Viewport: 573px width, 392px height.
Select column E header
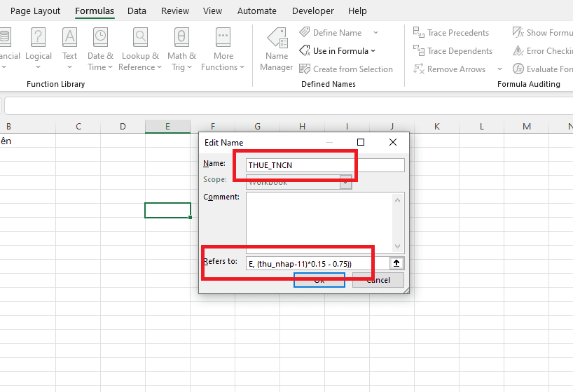(x=167, y=127)
